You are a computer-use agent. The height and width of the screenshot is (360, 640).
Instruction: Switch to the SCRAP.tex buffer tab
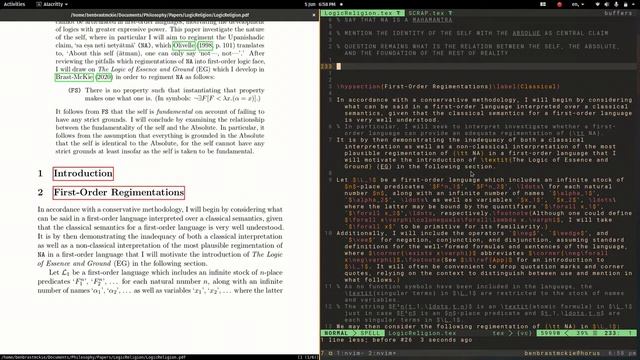pos(430,13)
